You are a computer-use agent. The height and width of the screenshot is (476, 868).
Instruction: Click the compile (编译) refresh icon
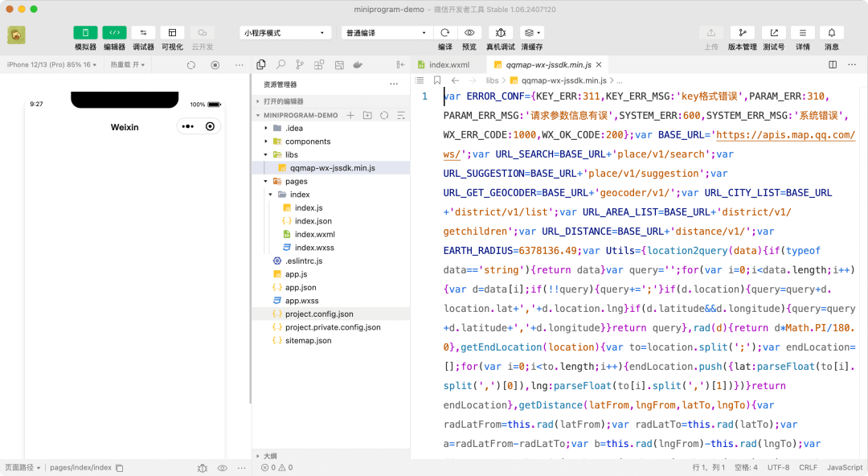pyautogui.click(x=445, y=33)
